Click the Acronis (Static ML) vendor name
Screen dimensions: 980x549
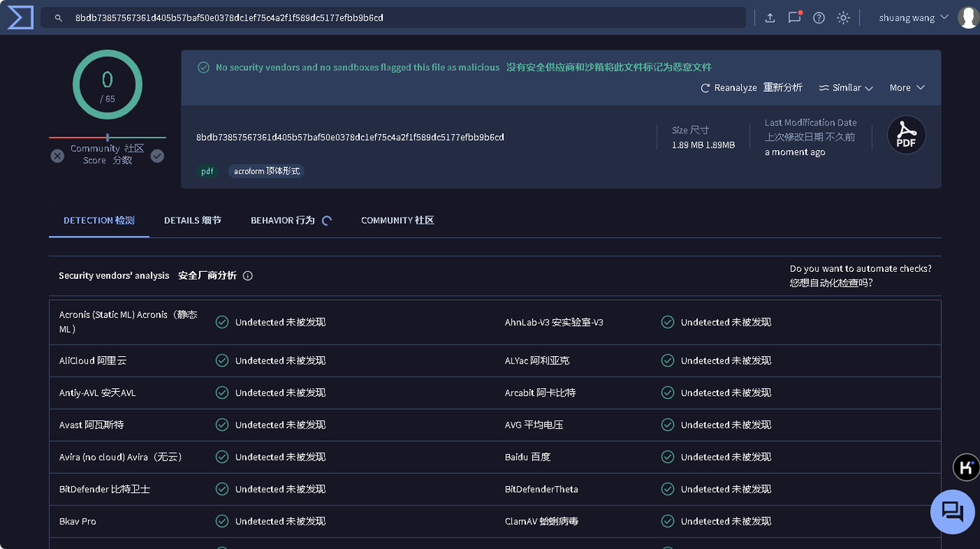coord(129,322)
